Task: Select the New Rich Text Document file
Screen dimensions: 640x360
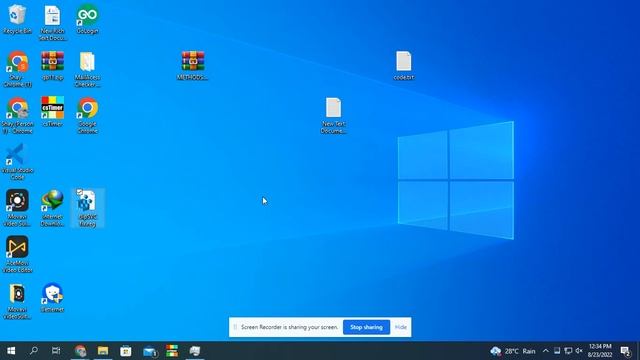Action: tap(52, 22)
